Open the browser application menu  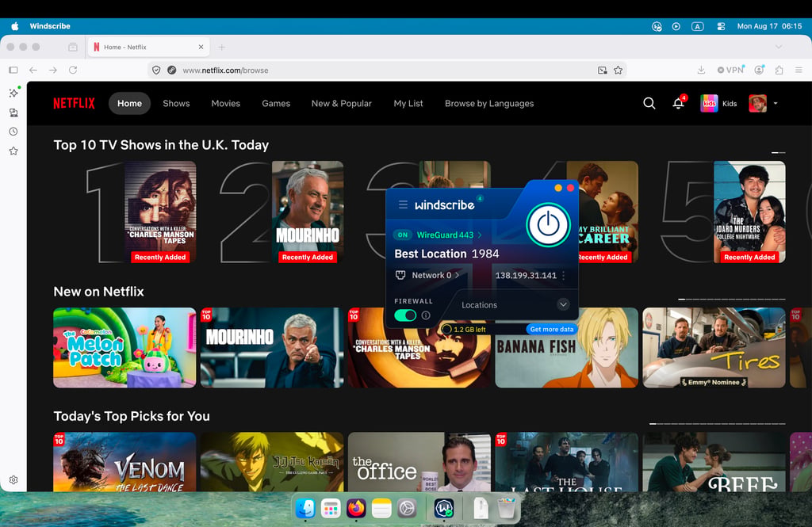(799, 70)
